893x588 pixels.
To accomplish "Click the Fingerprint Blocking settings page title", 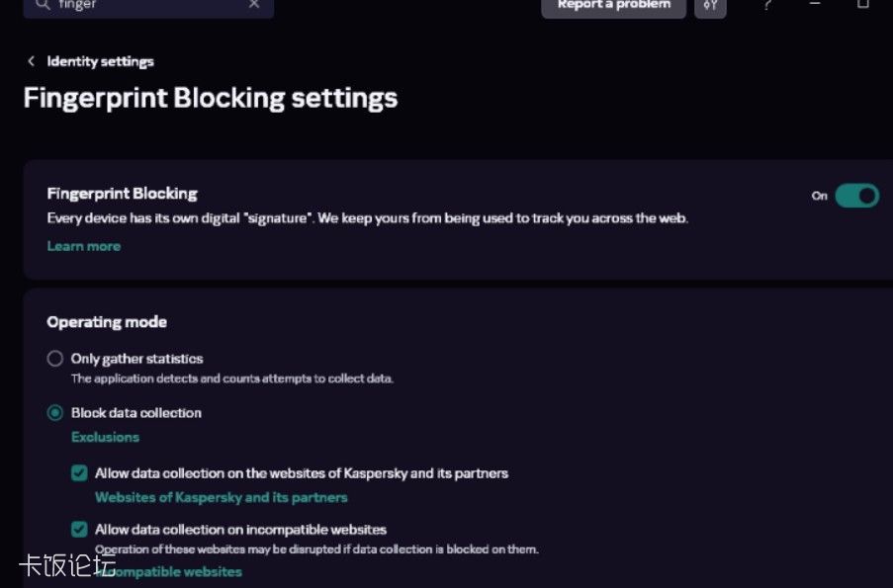I will pos(211,98).
